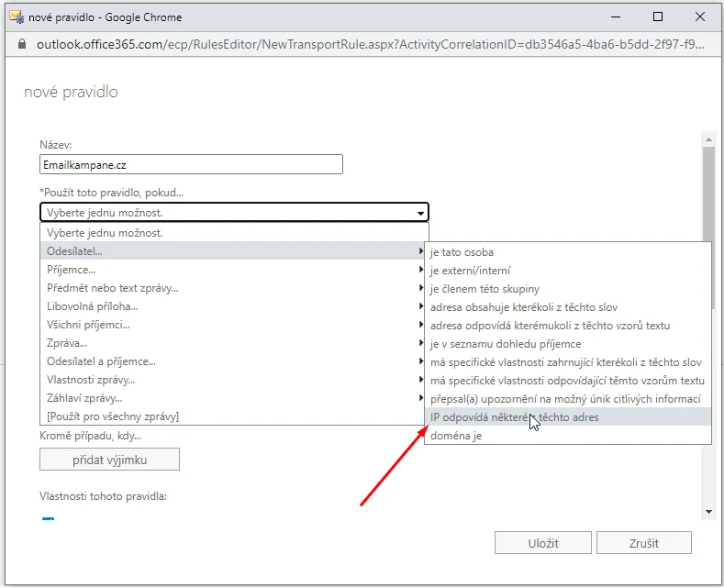Select 'Vyberte jednu možnost.' list entry
Viewport: 724px width, 588px height.
coord(235,233)
